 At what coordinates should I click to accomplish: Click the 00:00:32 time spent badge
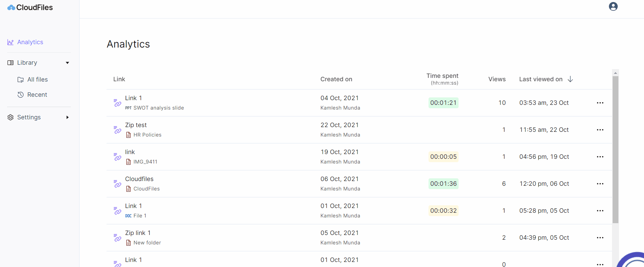click(443, 211)
